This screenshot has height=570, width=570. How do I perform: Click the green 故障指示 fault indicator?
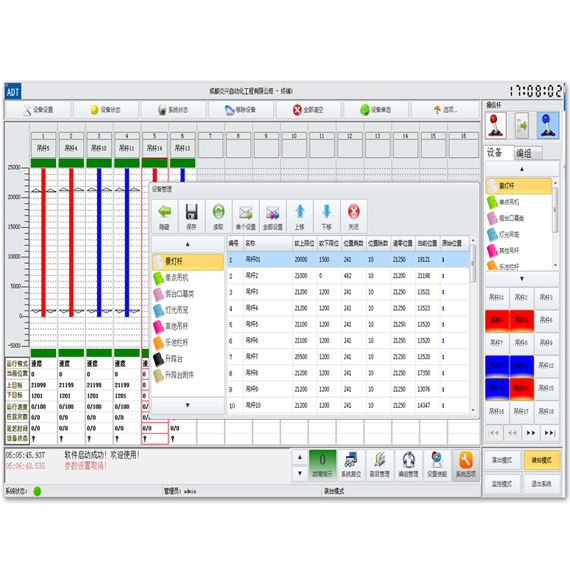click(322, 465)
